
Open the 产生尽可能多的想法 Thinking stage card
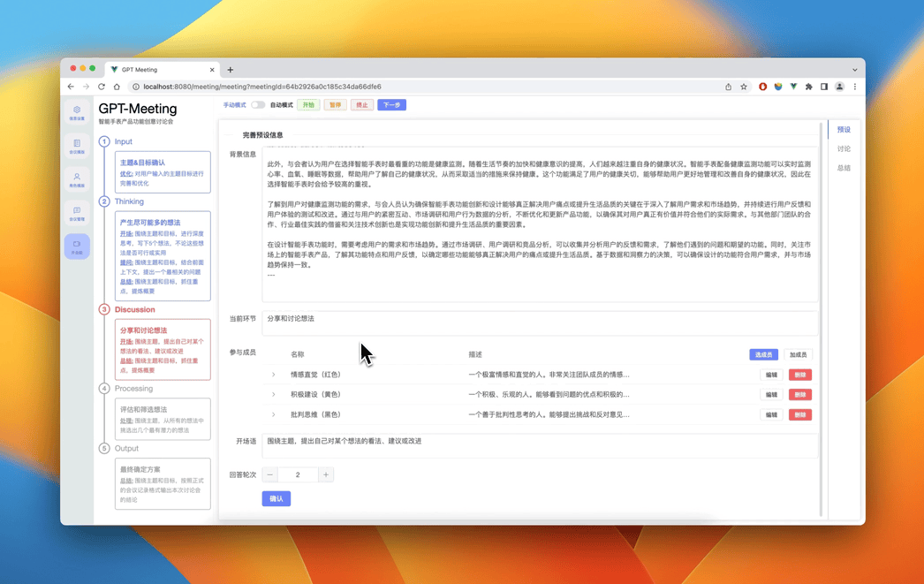(163, 255)
